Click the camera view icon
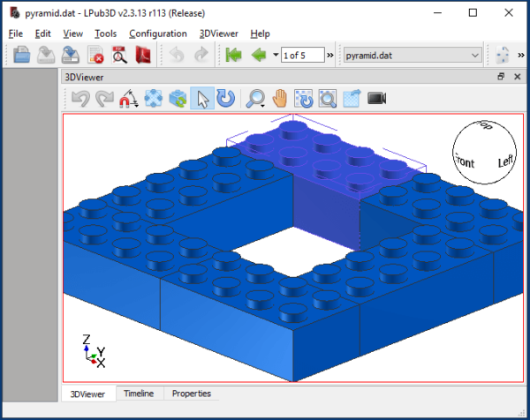Image resolution: width=530 pixels, height=420 pixels. [x=377, y=99]
